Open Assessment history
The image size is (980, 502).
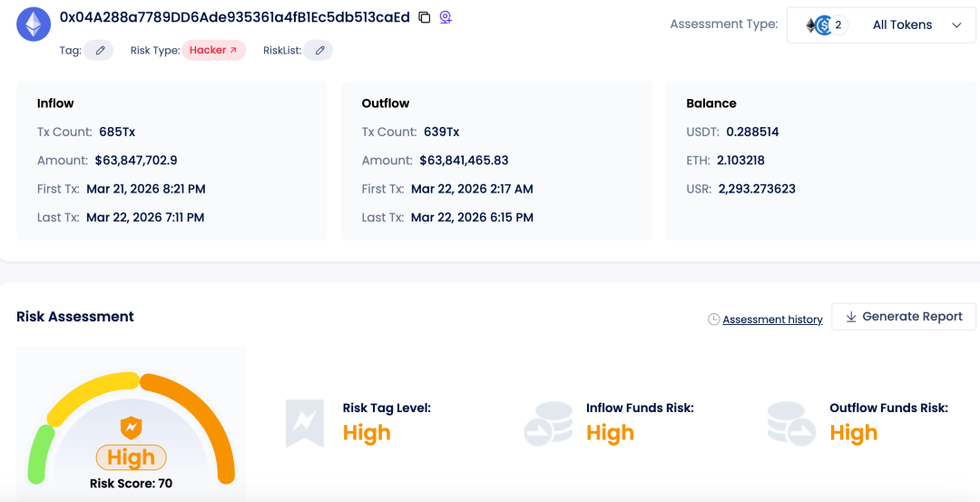[x=771, y=320]
